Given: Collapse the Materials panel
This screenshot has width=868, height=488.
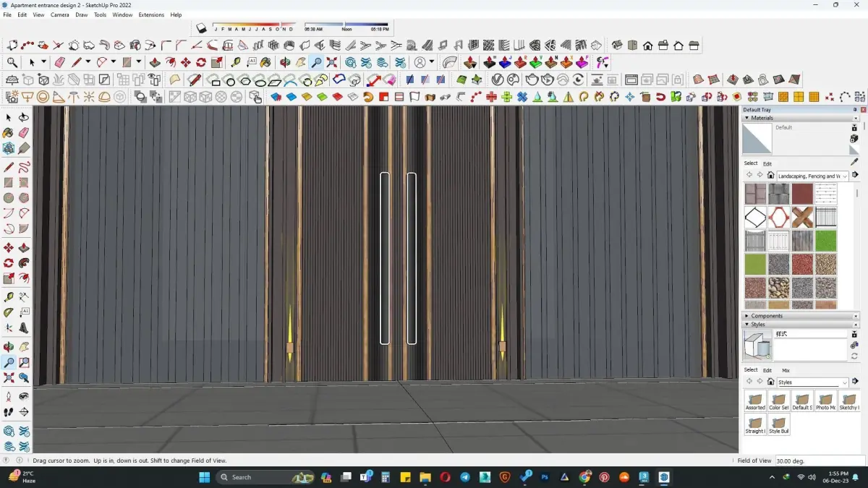Looking at the screenshot, I should [746, 118].
